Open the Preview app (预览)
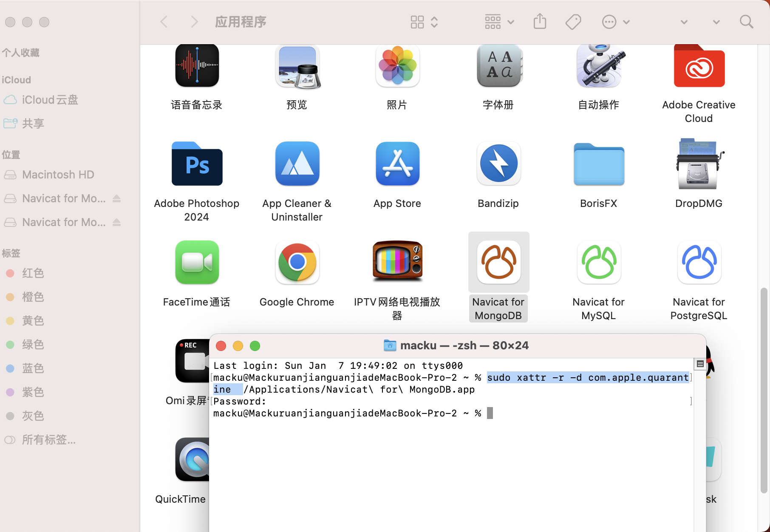770x532 pixels. 297,67
